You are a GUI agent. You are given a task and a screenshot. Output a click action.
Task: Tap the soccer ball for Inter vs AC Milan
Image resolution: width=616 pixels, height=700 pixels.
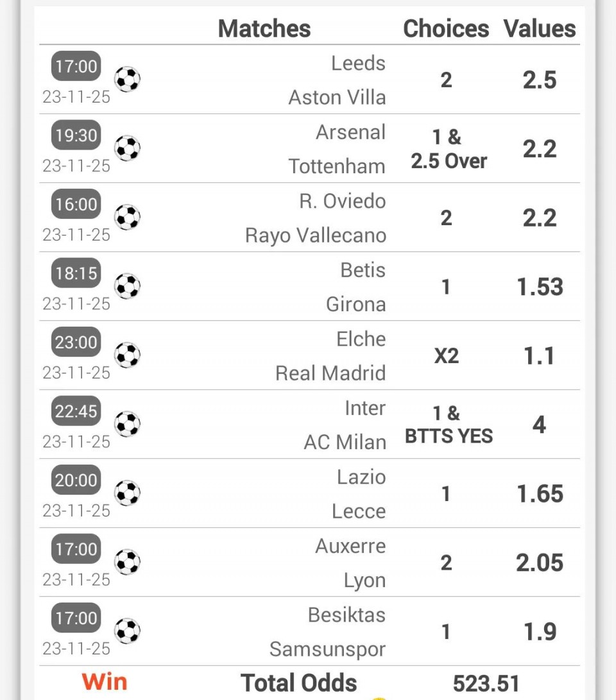[127, 424]
